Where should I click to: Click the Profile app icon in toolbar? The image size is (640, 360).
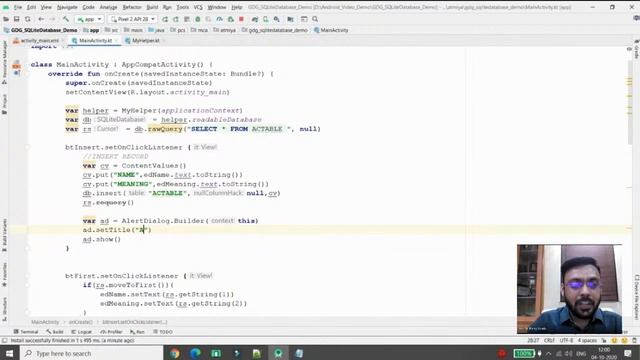pyautogui.click(x=219, y=19)
